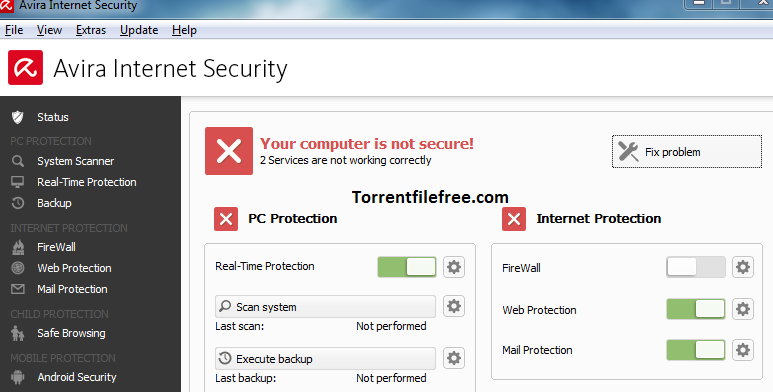
Task: Open Web Protection settings gear
Action: [x=742, y=309]
